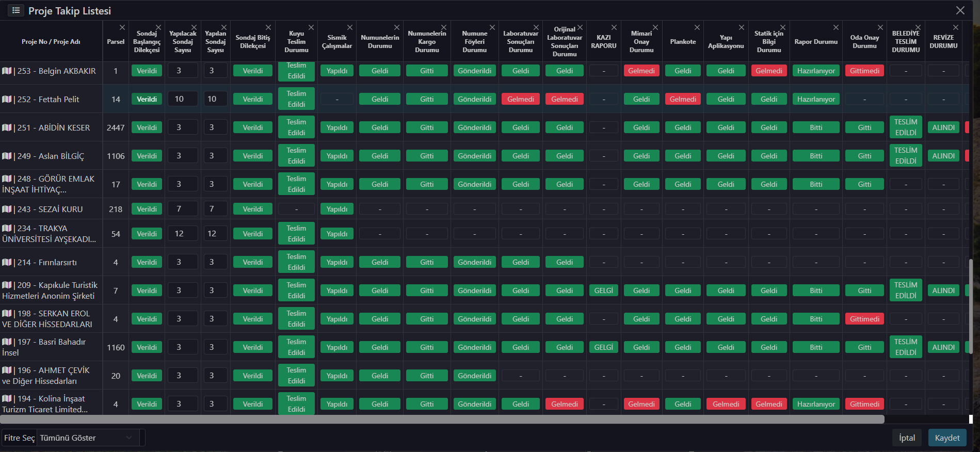The width and height of the screenshot is (980, 452).
Task: Remove the Plankote column via X icon
Action: click(x=697, y=27)
